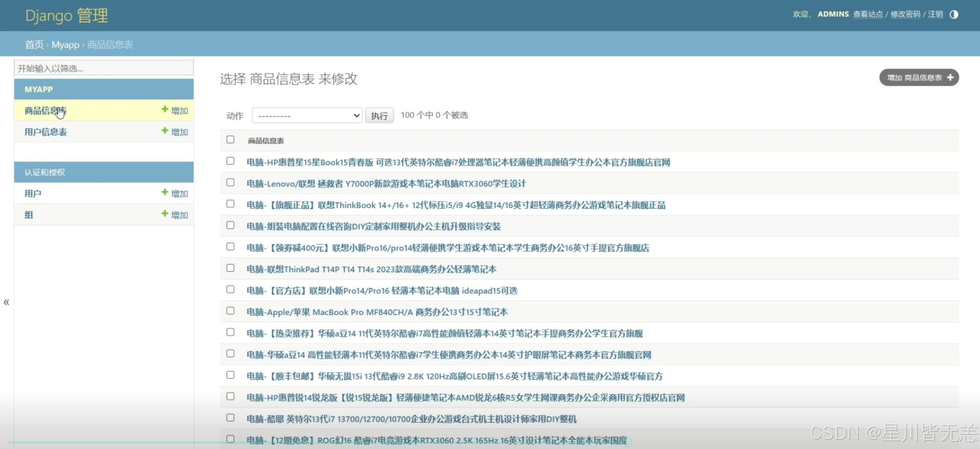The height and width of the screenshot is (449, 980).
Task: Open the 酷耶 英特尔13代i7 product link
Action: [x=411, y=419]
